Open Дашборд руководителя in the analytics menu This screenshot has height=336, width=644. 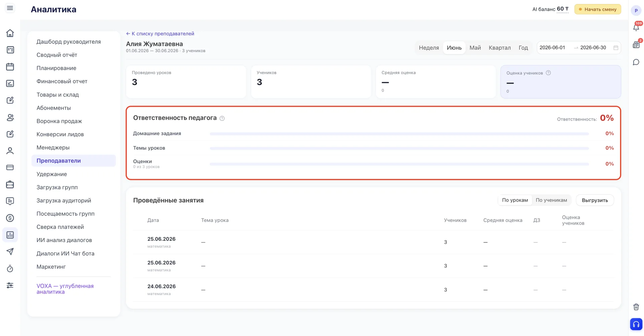69,42
